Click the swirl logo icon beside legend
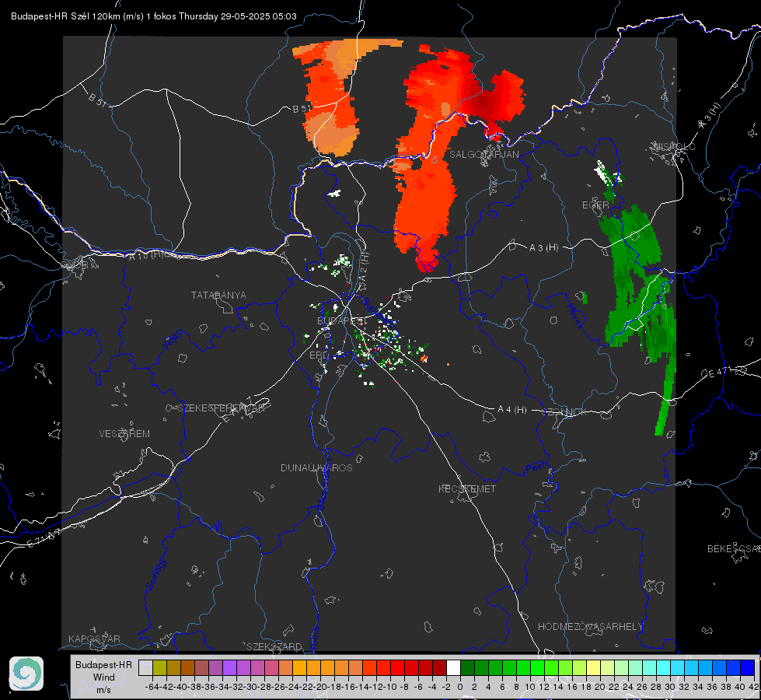Image resolution: width=761 pixels, height=700 pixels. [26, 674]
